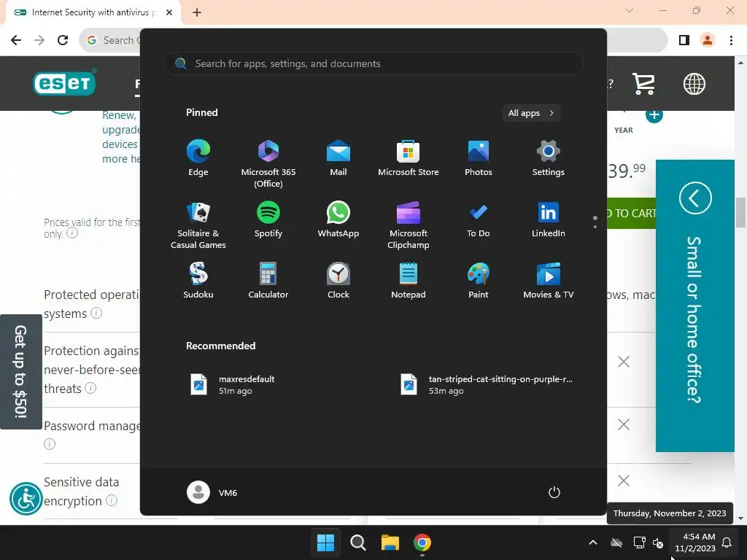Open Chrome three-dot menu
Image resolution: width=747 pixels, height=560 pixels.
tap(731, 40)
